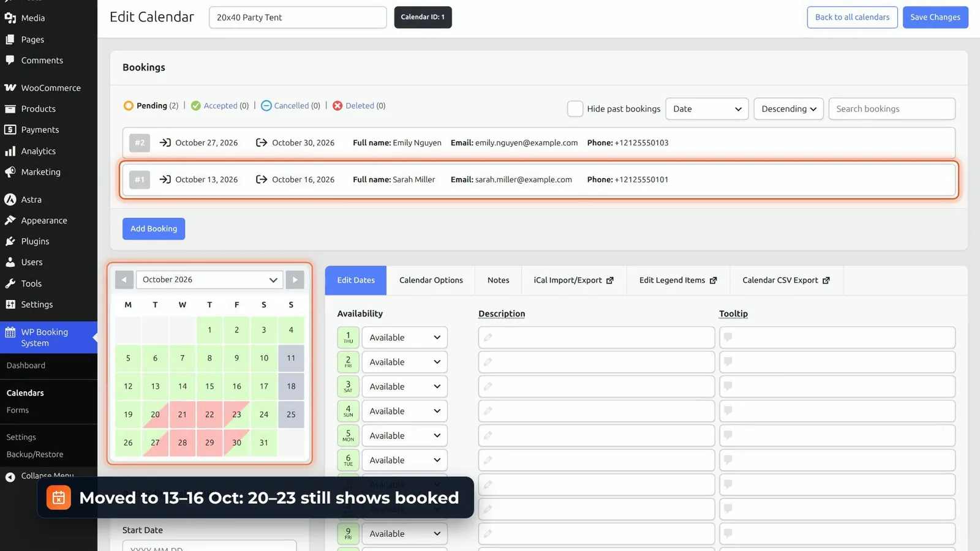Click the WP Booking System calendar icon

click(10, 332)
